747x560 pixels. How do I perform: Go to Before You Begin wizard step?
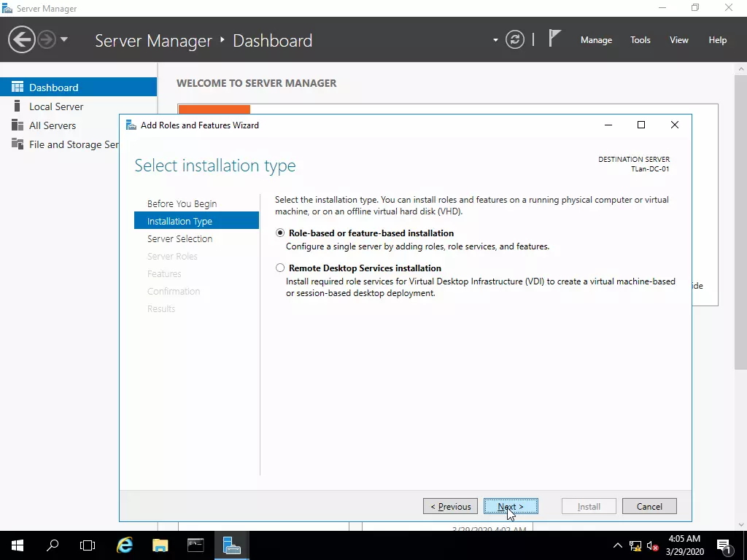tap(182, 204)
